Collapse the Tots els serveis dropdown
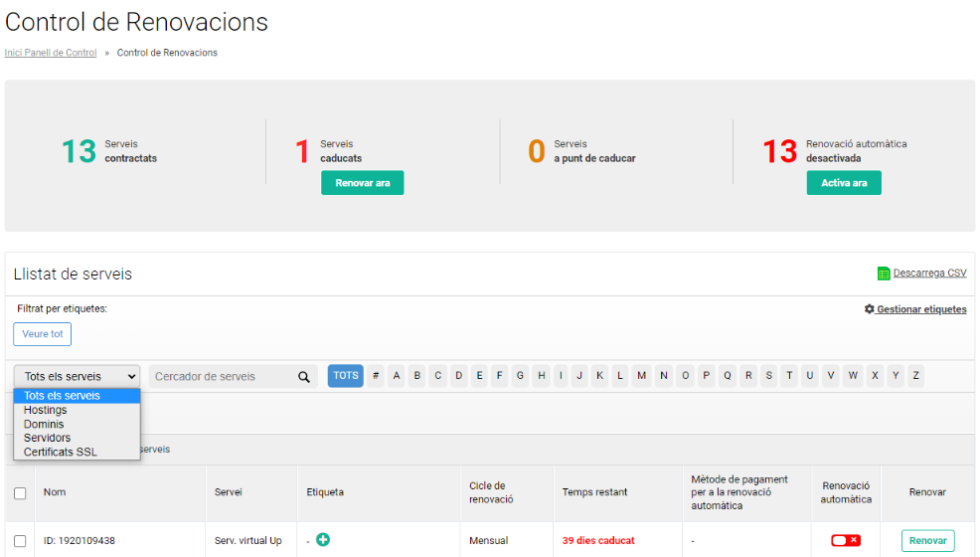 pyautogui.click(x=77, y=376)
